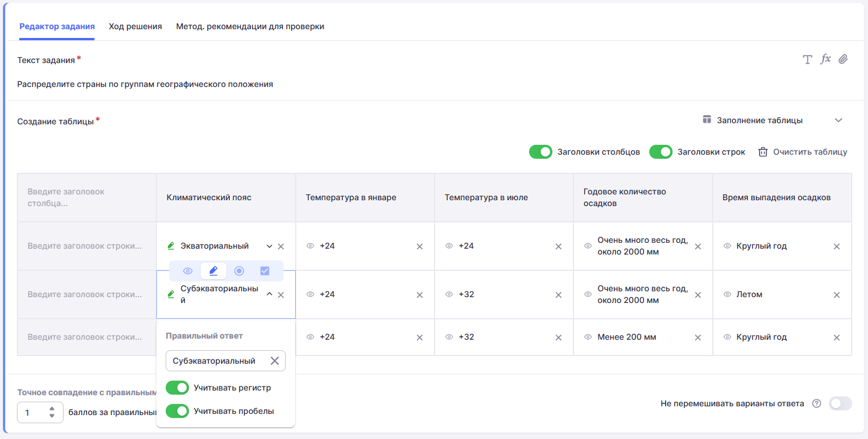Decrease points with the stepper down arrow
Image resolution: width=868 pixels, height=439 pixels.
pos(52,416)
